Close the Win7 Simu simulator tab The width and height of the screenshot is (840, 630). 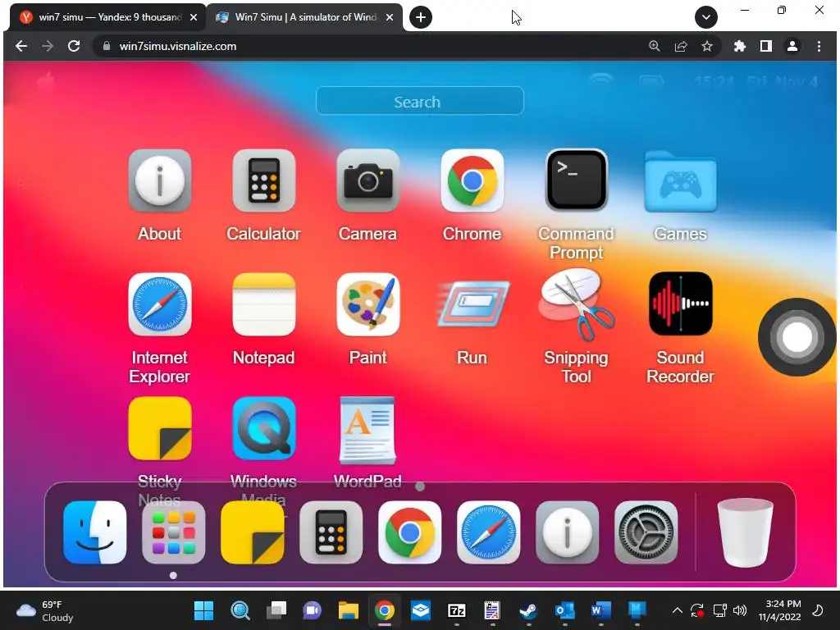(390, 17)
